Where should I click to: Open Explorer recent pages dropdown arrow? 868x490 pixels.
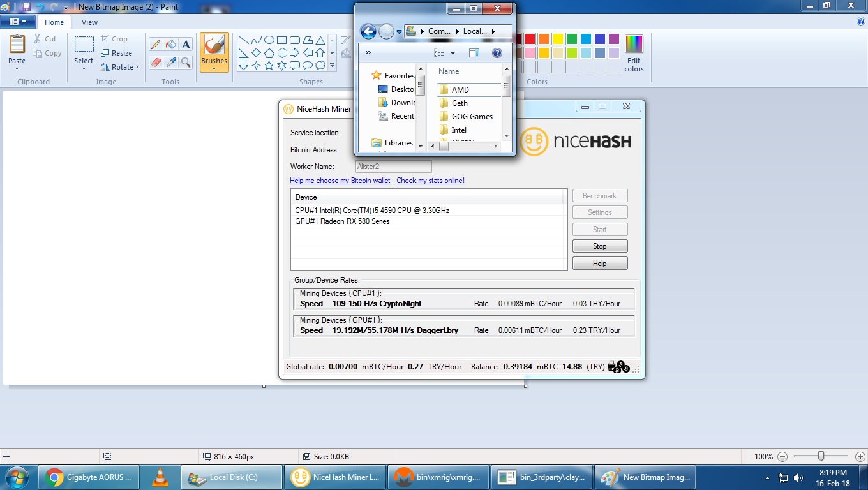(399, 31)
